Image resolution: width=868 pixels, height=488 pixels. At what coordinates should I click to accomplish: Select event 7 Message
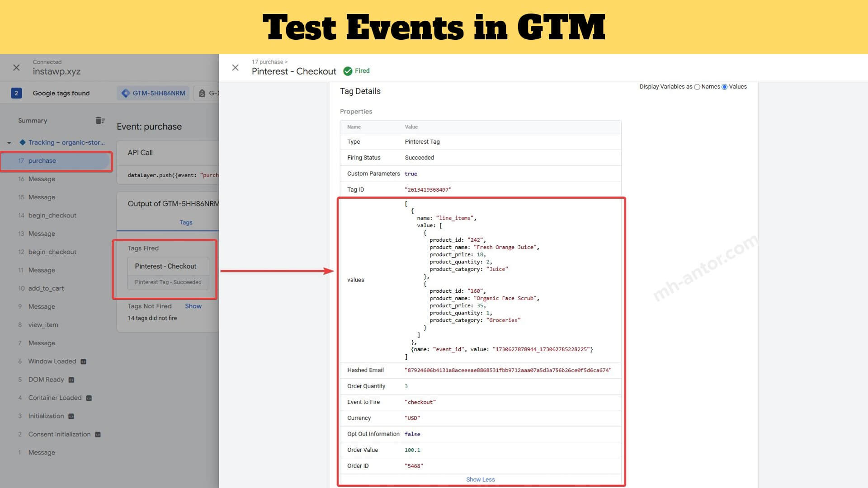tap(56, 343)
